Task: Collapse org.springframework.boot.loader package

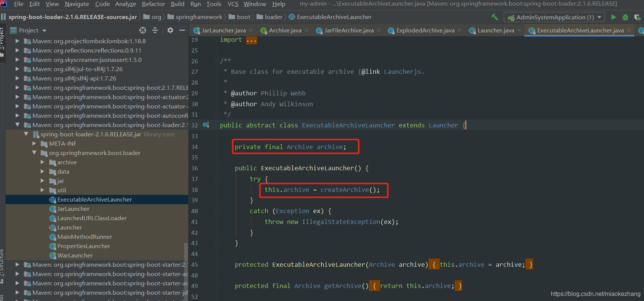Action: coord(34,153)
